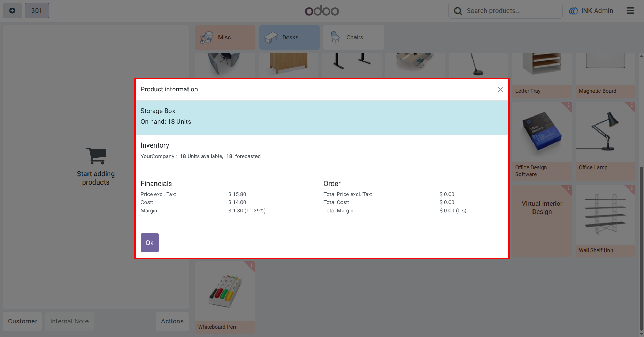Click the Actions button
644x337 pixels.
coord(172,321)
